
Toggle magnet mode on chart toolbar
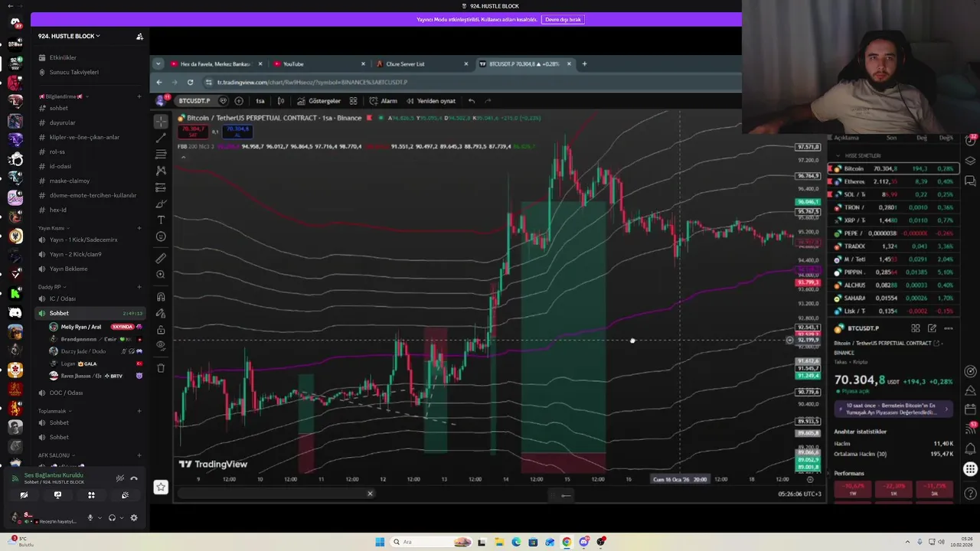coord(161,296)
